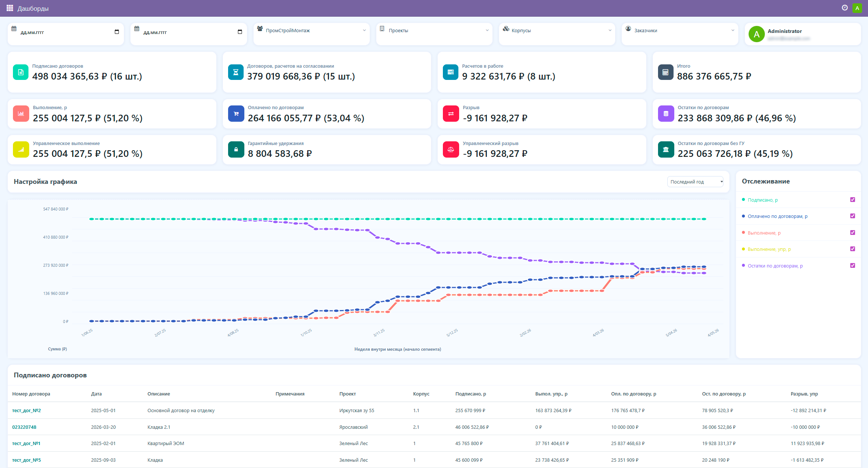The image size is (868, 468).
Task: Click the red arrows icon for Разрыв
Action: [451, 114]
